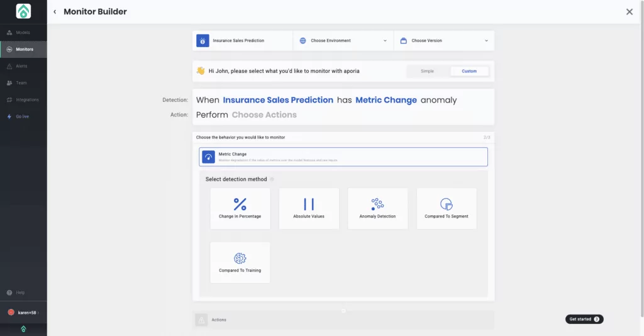Open the karen+58 user account menu
The image size is (644, 336).
[x=23, y=313]
